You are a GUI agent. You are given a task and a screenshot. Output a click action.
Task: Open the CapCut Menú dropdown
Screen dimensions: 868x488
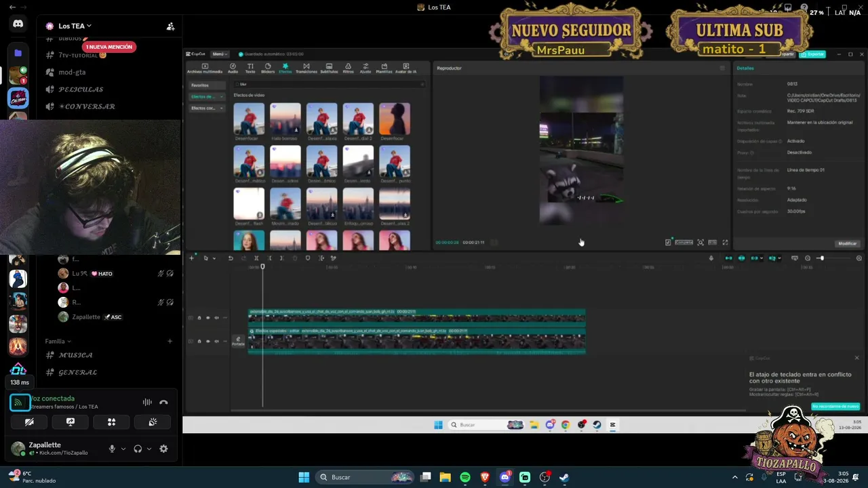click(x=218, y=54)
